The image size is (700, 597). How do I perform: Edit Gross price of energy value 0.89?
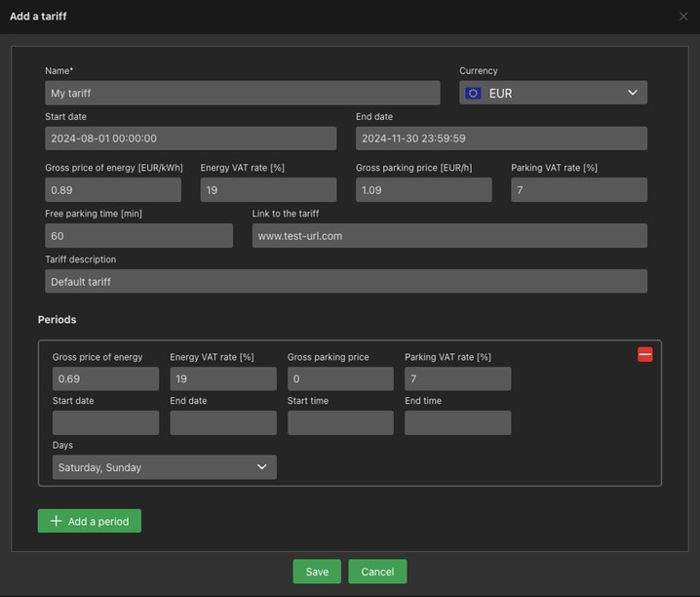[x=113, y=190]
